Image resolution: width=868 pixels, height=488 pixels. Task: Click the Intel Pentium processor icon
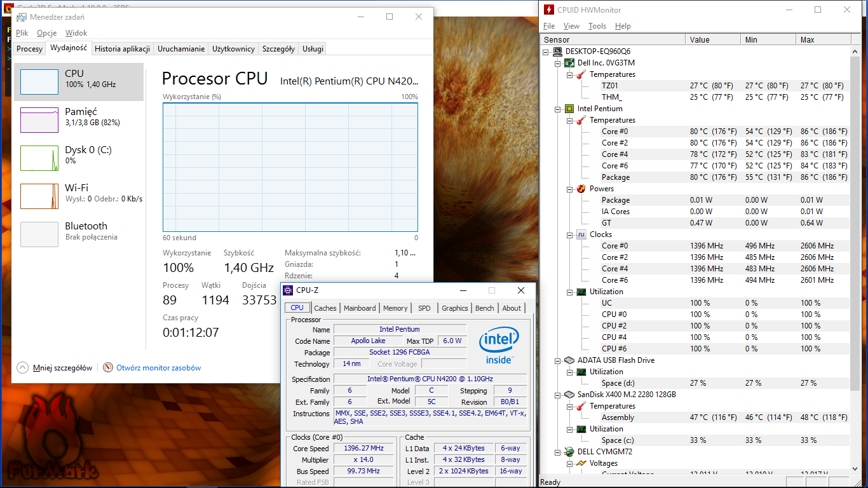[569, 109]
